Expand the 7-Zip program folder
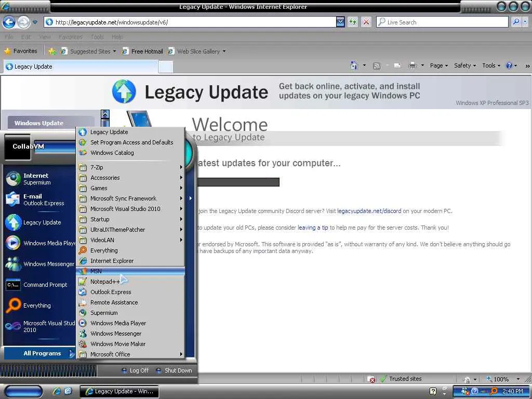 pos(130,167)
